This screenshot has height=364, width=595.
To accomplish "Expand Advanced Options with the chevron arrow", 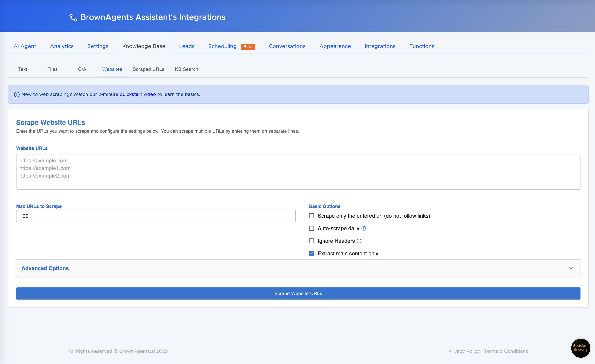I will point(571,268).
